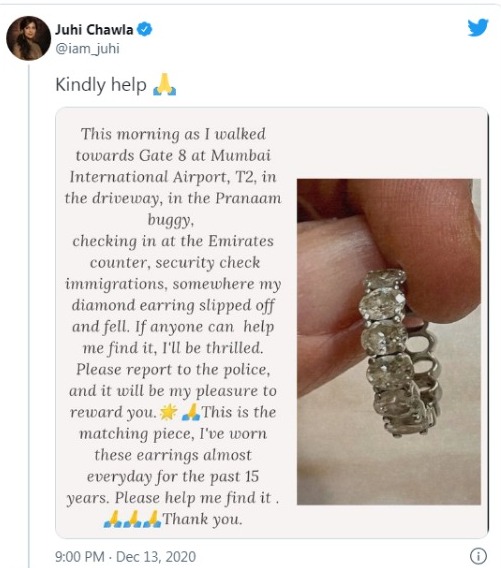Click the line mentioning Gate 8 at Mumbai
Screen dimensions: 501x568
coord(173,155)
